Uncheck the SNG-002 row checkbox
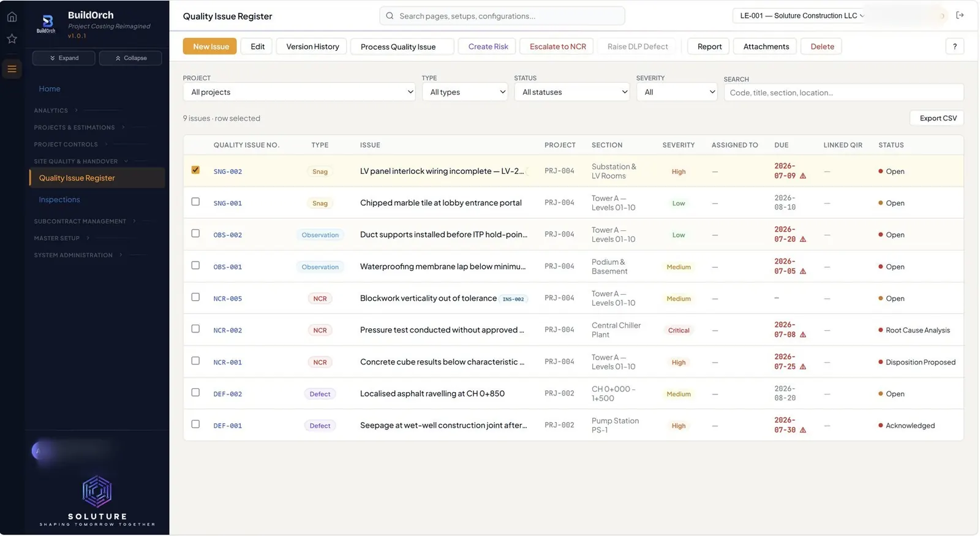Viewport: 980px width, 536px height. coord(195,170)
